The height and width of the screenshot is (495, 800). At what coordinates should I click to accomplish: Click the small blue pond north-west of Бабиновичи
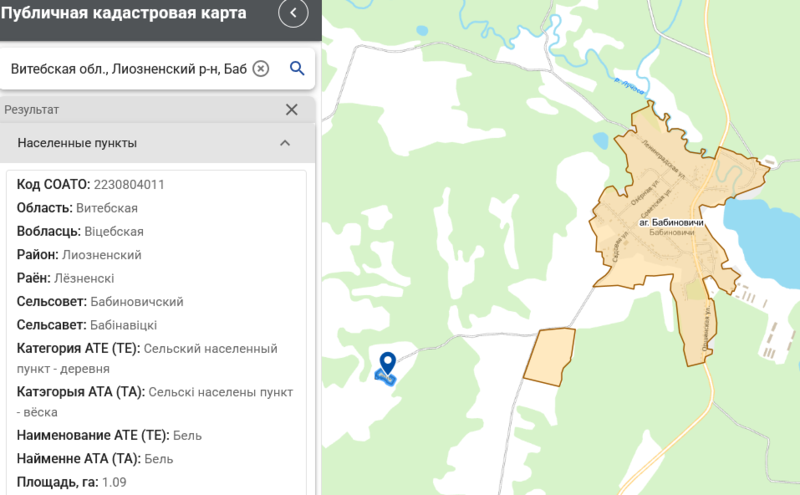click(x=600, y=140)
